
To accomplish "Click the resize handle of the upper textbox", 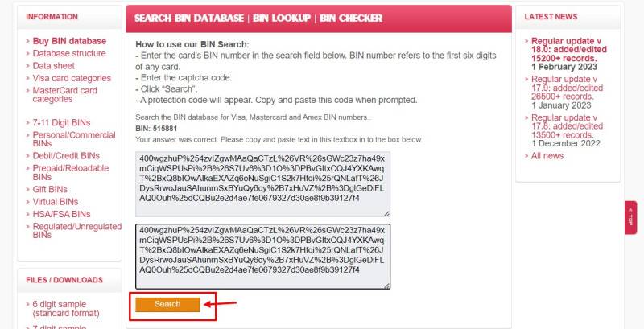I will pos(386,213).
